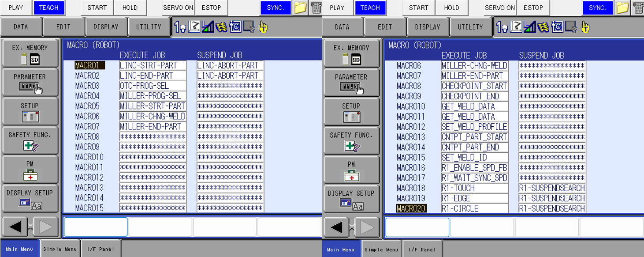Go back with left arrow on right screen

[337, 227]
